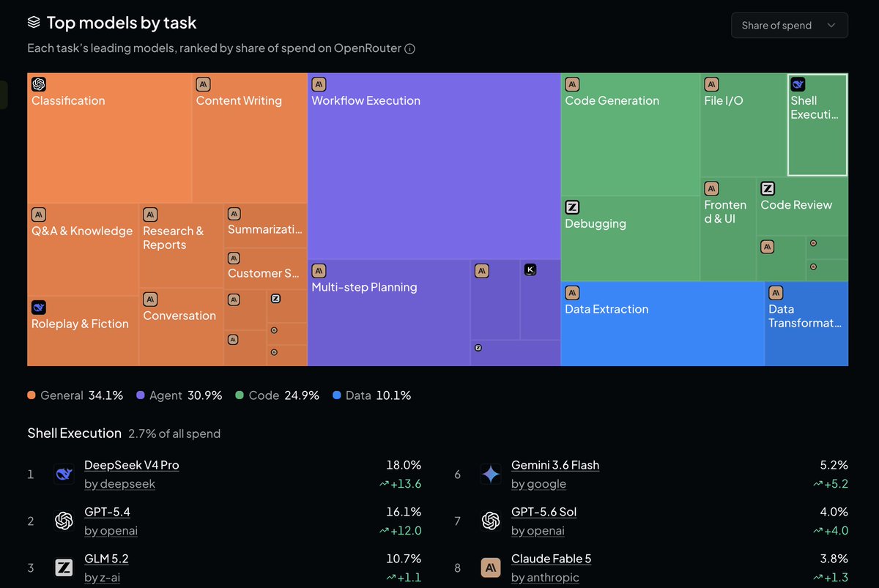Viewport: 879px width, 588px height.
Task: Select the Frontend & UI tile label
Action: 725,212
